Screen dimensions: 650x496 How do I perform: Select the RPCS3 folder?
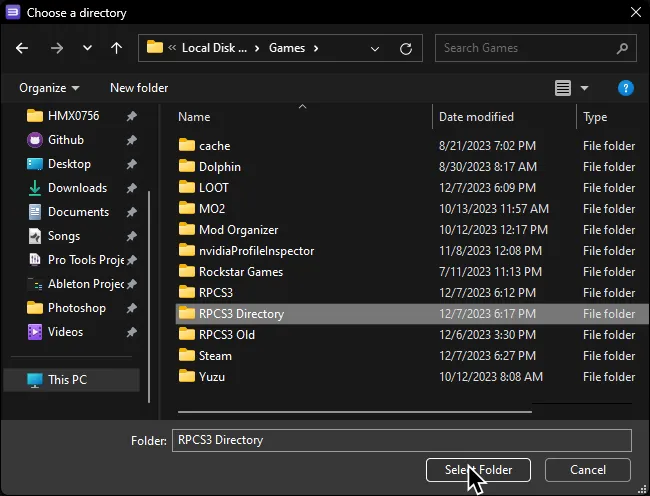tap(412, 293)
